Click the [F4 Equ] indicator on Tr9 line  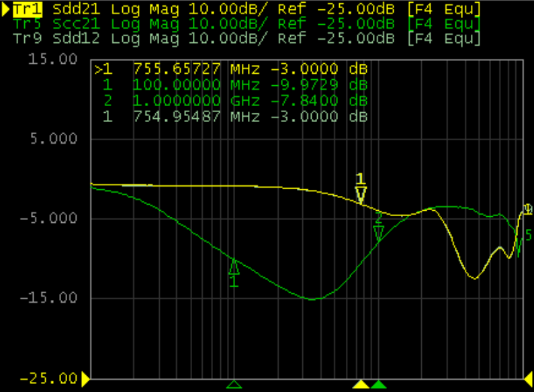pyautogui.click(x=444, y=38)
